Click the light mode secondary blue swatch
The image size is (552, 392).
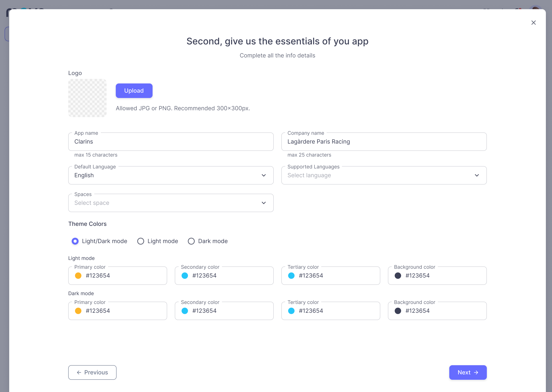pos(185,276)
